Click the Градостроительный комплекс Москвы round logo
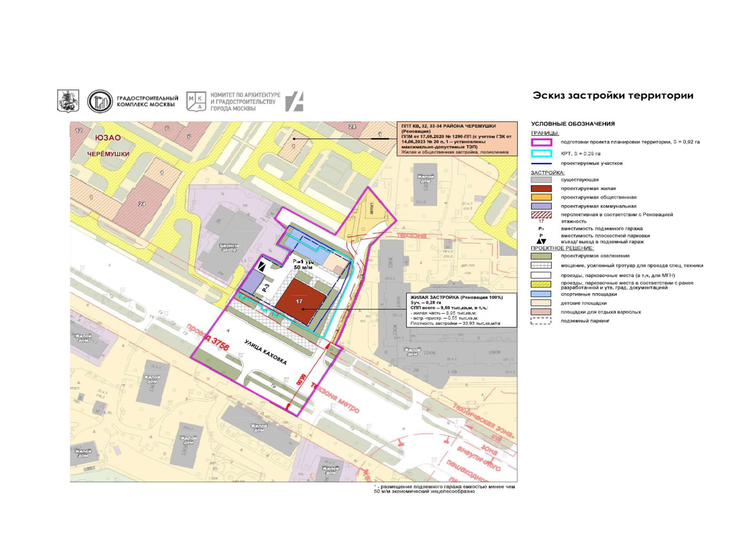 tap(100, 101)
